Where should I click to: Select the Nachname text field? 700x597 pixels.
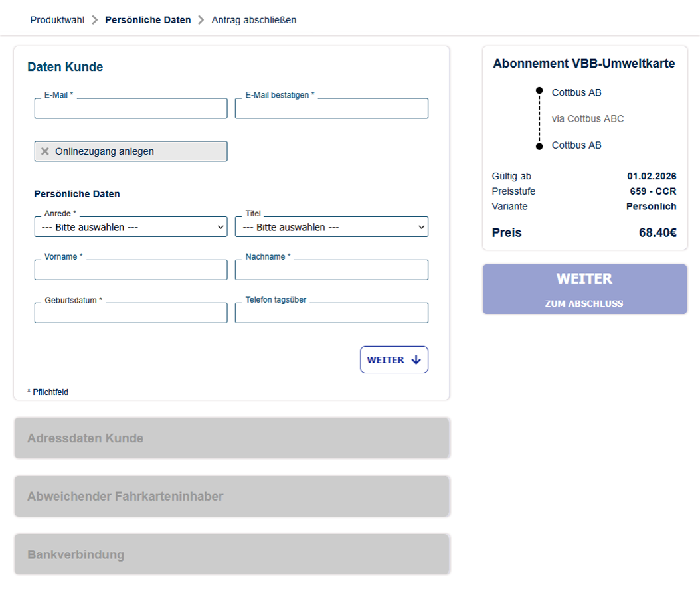point(331,270)
